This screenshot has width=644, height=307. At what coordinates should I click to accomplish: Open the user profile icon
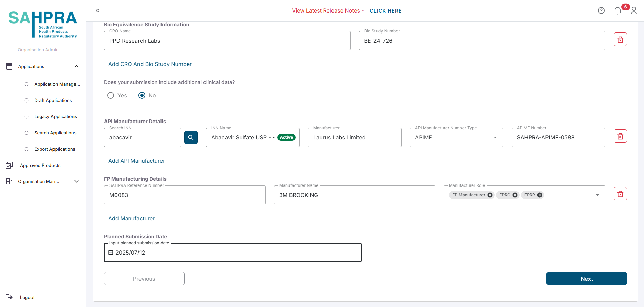(634, 11)
